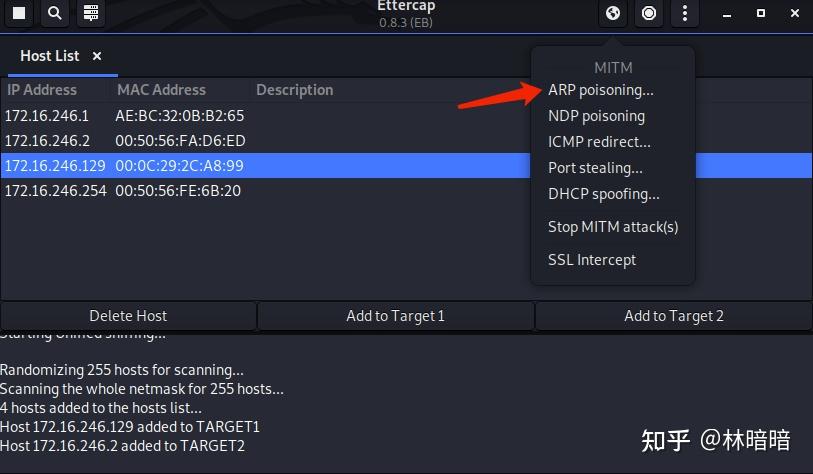Screen dimensions: 813x474
Task: Close the Host List tab
Action: (x=97, y=56)
